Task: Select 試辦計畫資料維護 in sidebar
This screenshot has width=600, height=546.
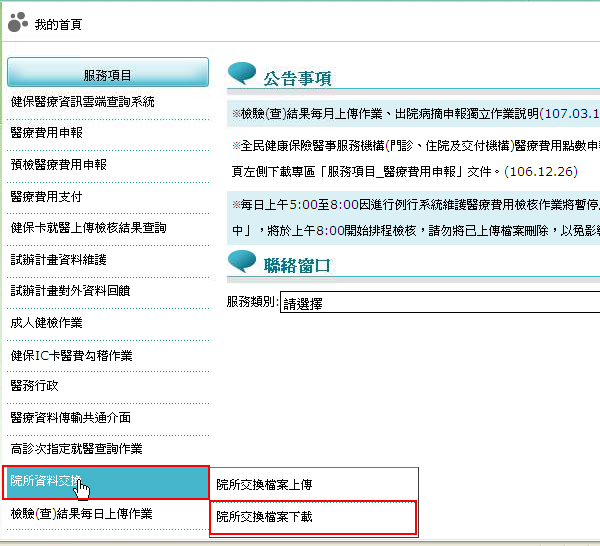Action: click(59, 260)
